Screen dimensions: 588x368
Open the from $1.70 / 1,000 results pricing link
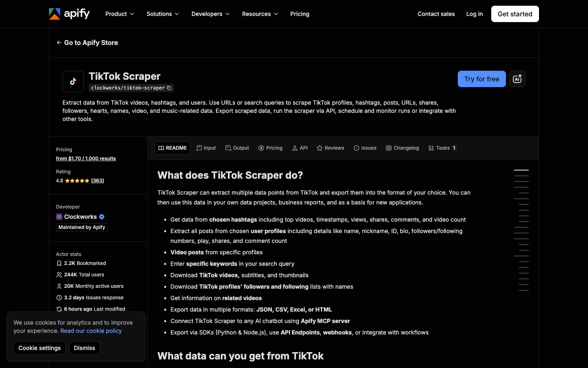tap(86, 159)
